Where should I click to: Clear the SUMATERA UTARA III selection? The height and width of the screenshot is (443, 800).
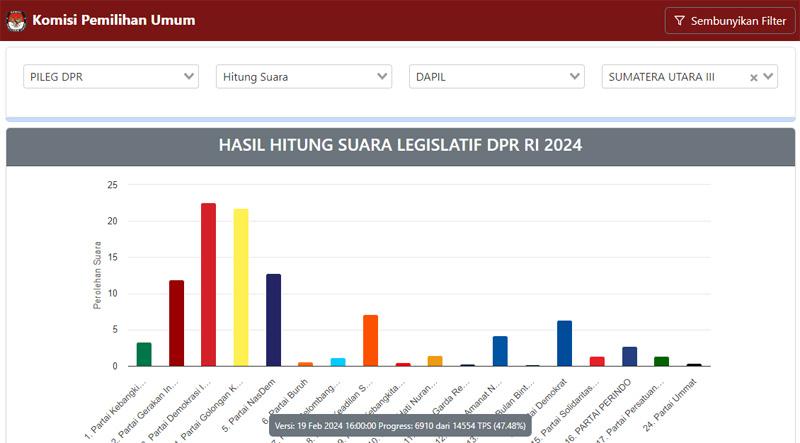(x=754, y=77)
